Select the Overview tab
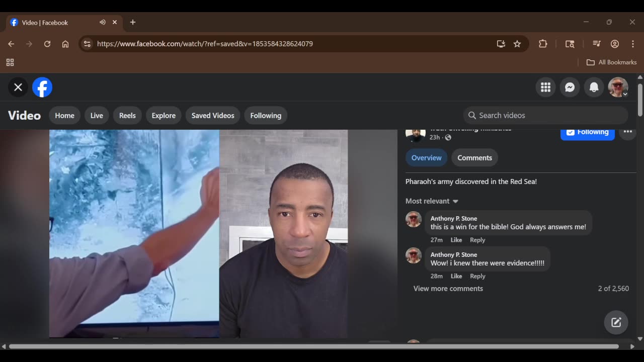The width and height of the screenshot is (644, 362). [x=426, y=158]
